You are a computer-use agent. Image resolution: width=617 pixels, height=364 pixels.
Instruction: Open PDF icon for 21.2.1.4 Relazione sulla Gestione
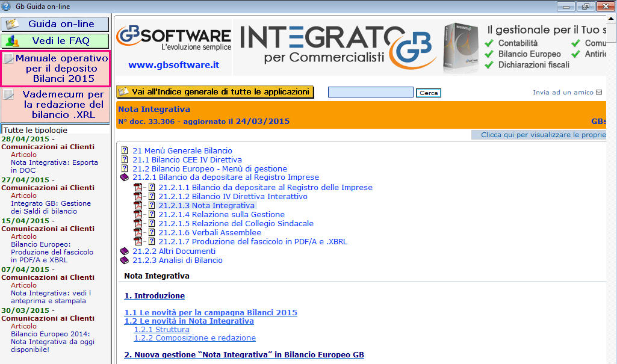[138, 215]
